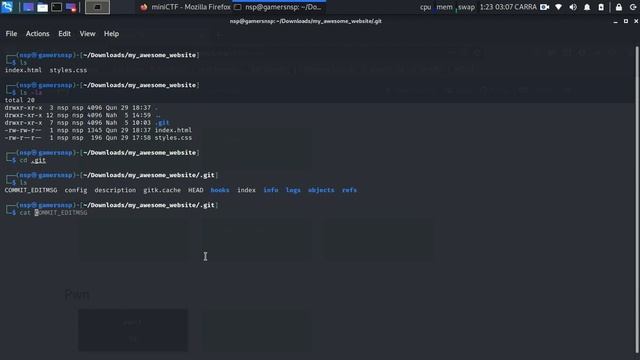Click the blue objects directory name
640x360 pixels.
click(x=321, y=190)
